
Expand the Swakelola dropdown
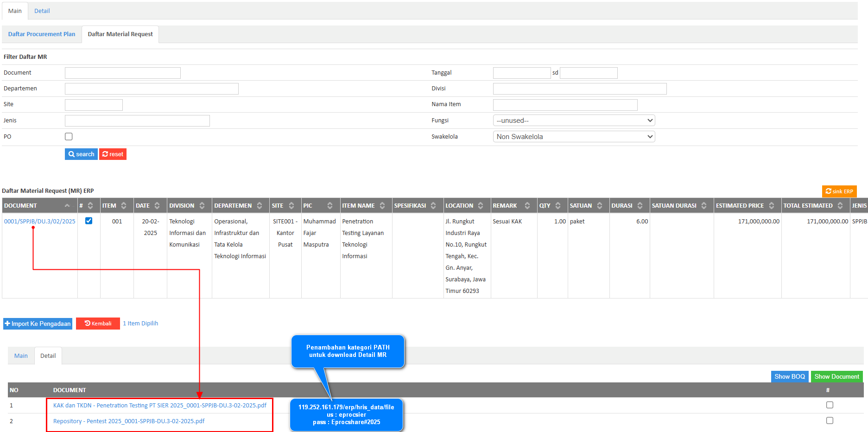pyautogui.click(x=574, y=137)
